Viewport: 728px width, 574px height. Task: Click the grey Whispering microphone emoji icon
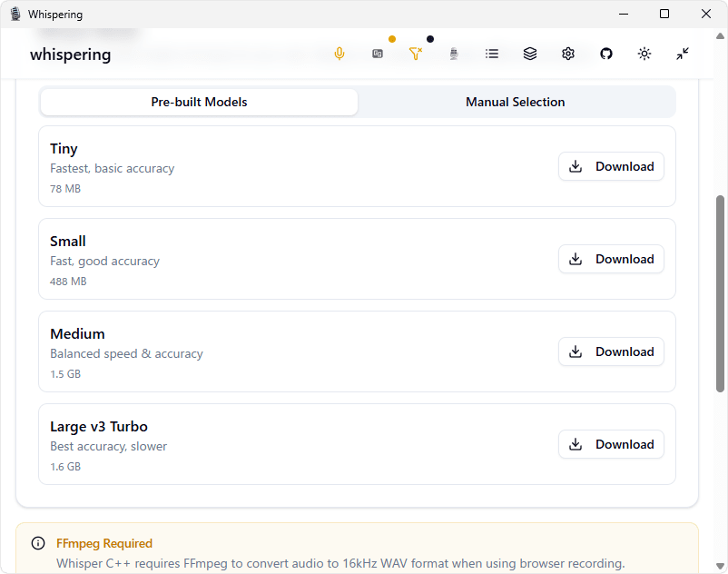point(454,54)
